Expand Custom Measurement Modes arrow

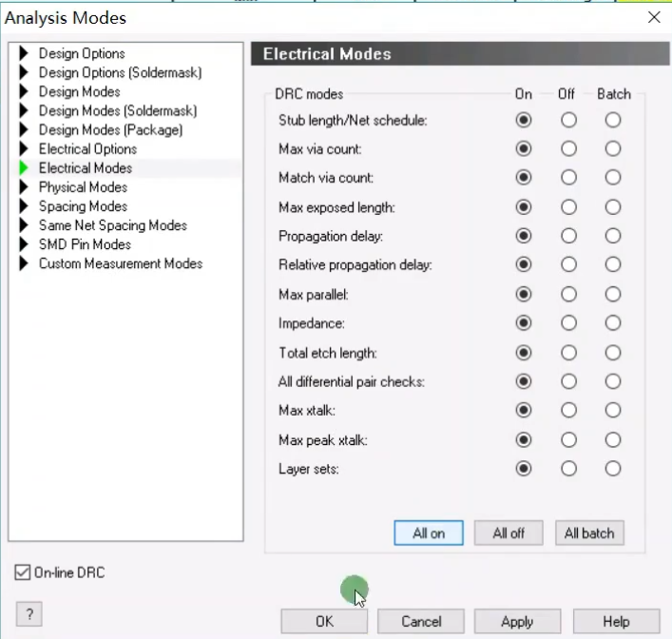point(24,263)
